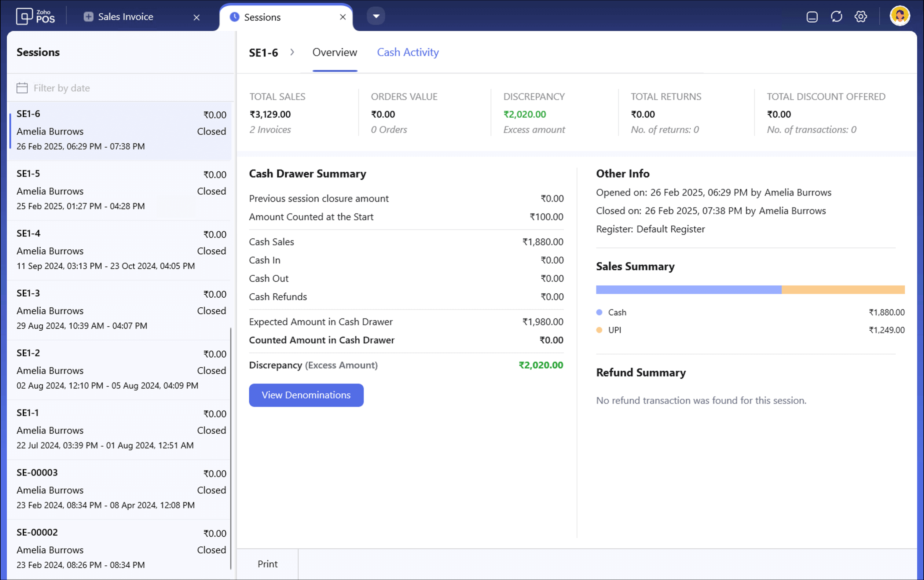
Task: Click the clock icon on Sessions tab
Action: [234, 17]
